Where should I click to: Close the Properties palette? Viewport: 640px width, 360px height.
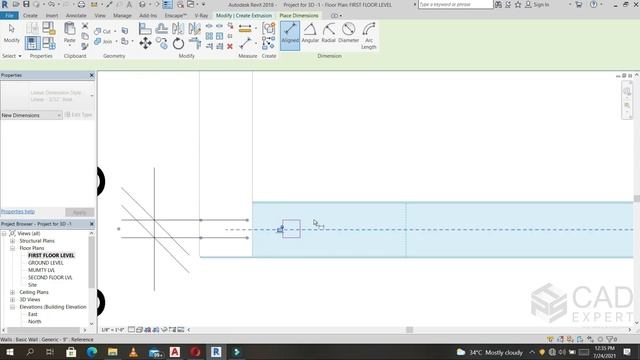91,75
